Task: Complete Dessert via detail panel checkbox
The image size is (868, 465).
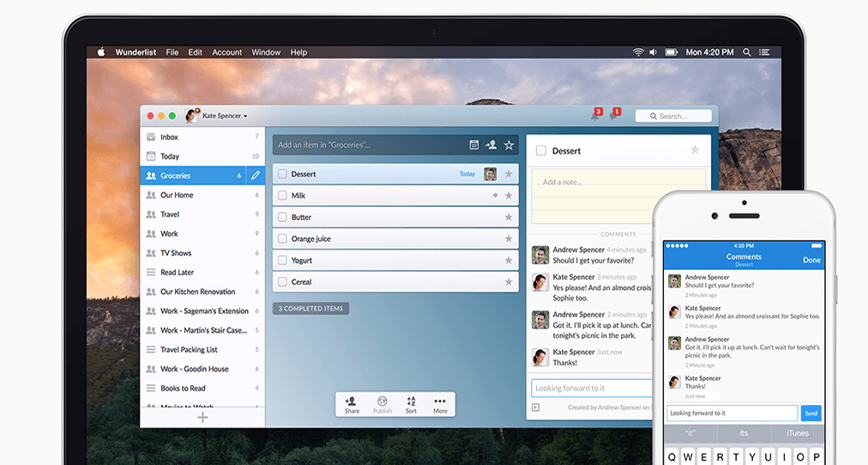Action: coord(541,151)
